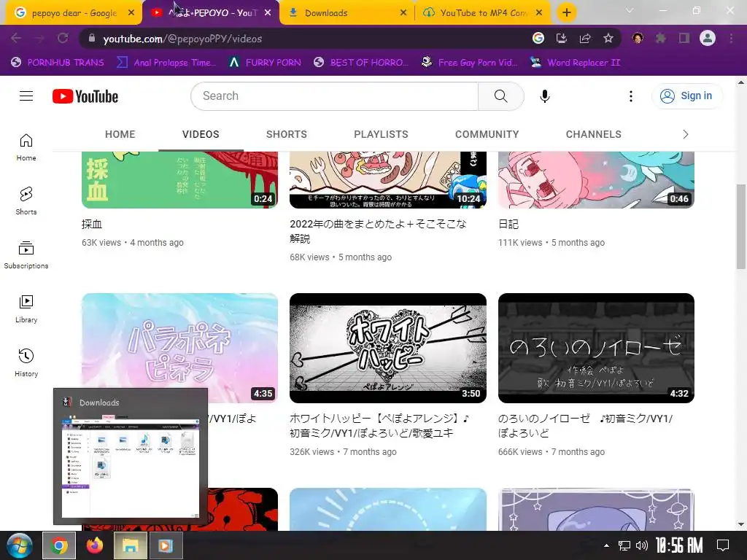Open のろいのノイローゼ video thumbnail
The height and width of the screenshot is (560, 747).
coord(596,348)
